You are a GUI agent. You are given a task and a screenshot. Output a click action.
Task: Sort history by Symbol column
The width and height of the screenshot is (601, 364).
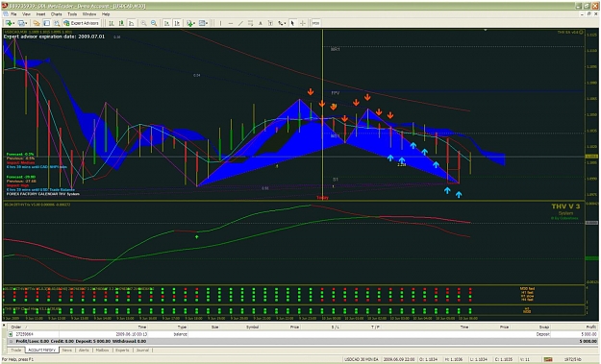point(252,328)
